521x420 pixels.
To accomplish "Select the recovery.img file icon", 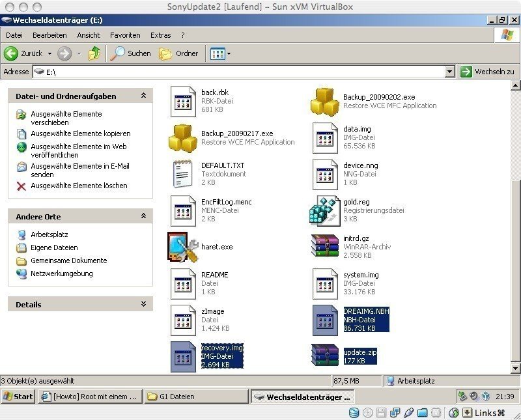I will coord(183,357).
